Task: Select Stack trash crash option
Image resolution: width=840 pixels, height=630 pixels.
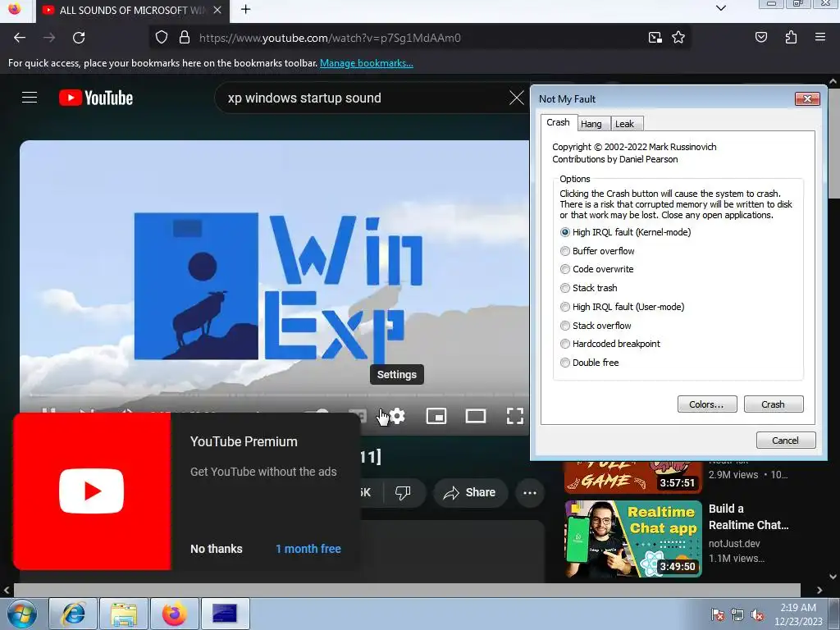Action: [588, 288]
